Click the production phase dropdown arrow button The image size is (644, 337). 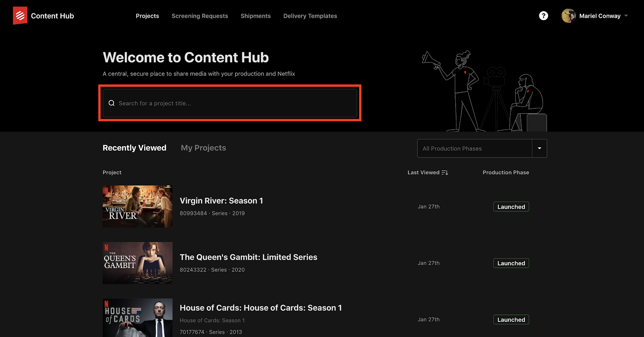pyautogui.click(x=539, y=149)
